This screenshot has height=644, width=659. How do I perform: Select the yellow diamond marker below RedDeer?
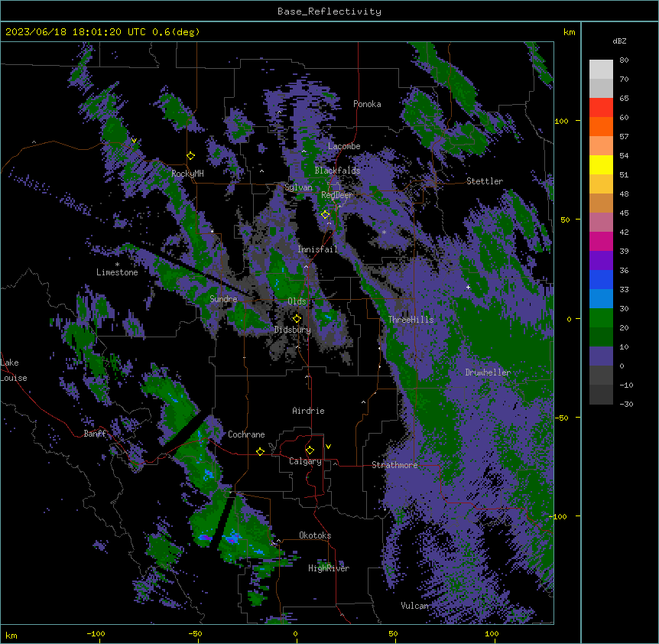pyautogui.click(x=325, y=215)
